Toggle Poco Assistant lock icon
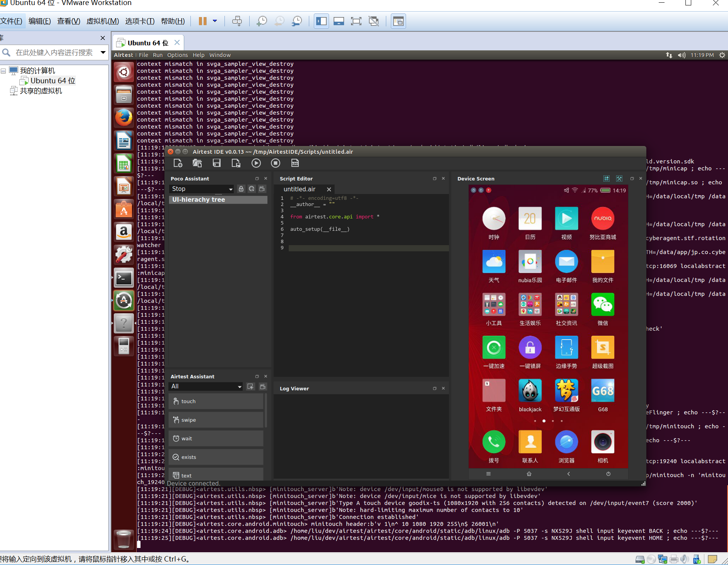This screenshot has height=565, width=728. pyautogui.click(x=241, y=189)
